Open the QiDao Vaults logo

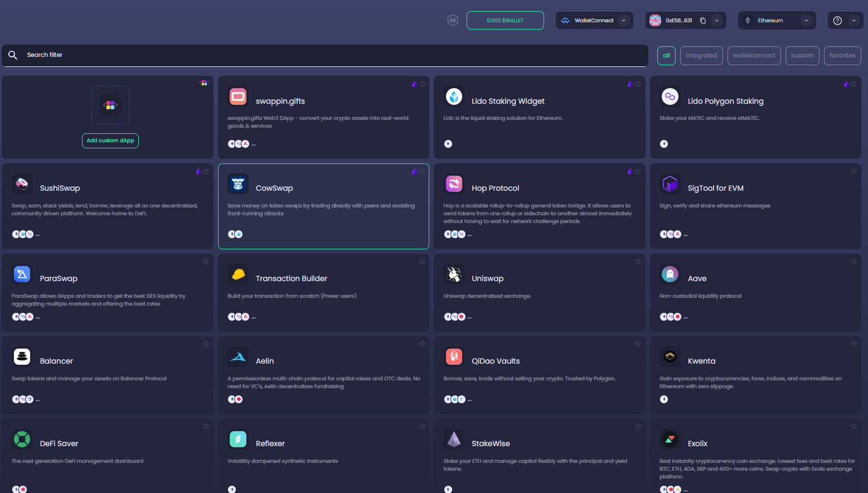pyautogui.click(x=454, y=356)
